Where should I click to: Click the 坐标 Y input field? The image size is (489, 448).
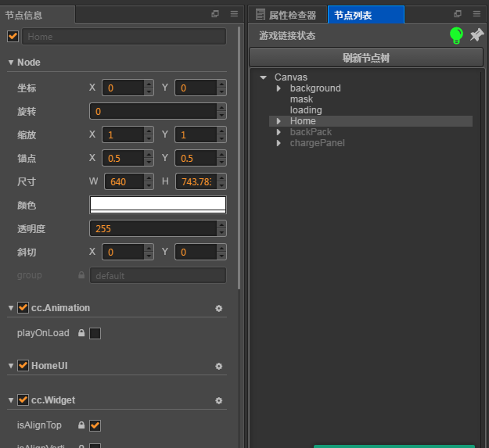tap(196, 88)
